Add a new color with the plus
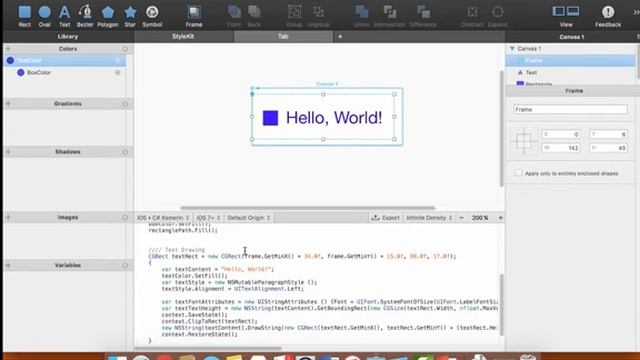640x360 pixels. tap(8, 49)
